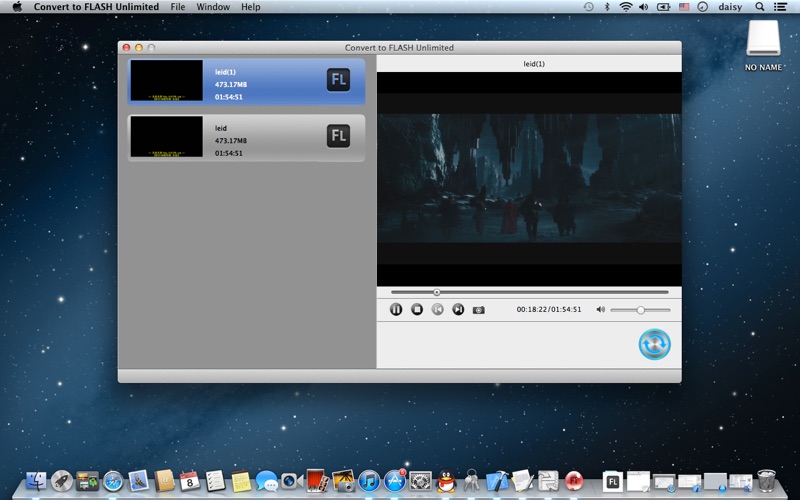Screen dimensions: 800x500
Task: Open the NO NAME drive on desktop
Action: [x=763, y=45]
